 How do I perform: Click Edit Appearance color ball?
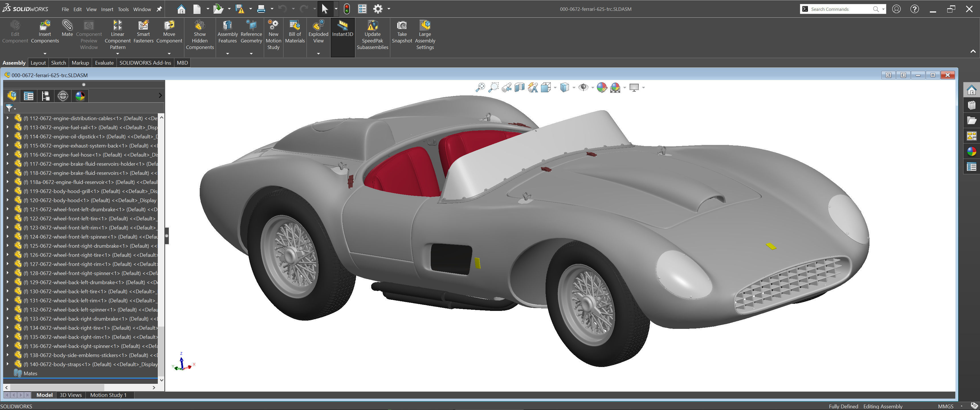click(602, 87)
